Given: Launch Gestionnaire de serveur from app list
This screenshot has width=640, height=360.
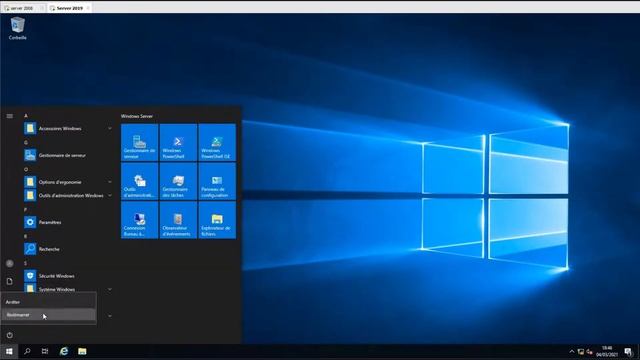Looking at the screenshot, I should pyautogui.click(x=68, y=155).
